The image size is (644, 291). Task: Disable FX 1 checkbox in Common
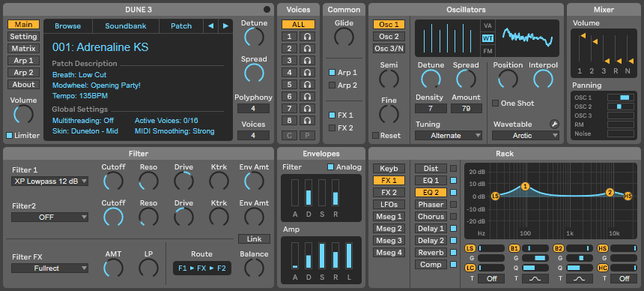click(x=332, y=115)
